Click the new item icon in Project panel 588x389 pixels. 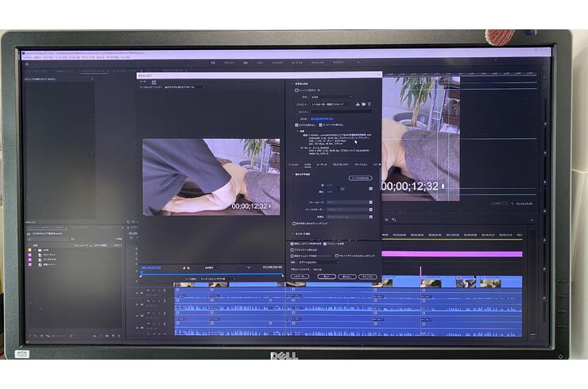coord(113,336)
